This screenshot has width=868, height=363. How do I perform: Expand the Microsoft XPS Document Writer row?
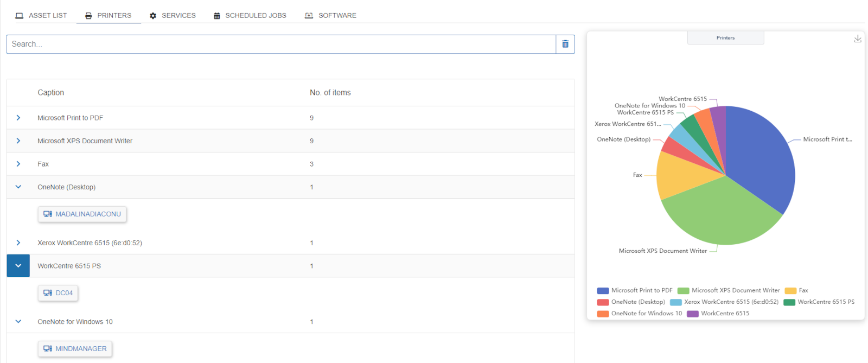pyautogui.click(x=18, y=141)
